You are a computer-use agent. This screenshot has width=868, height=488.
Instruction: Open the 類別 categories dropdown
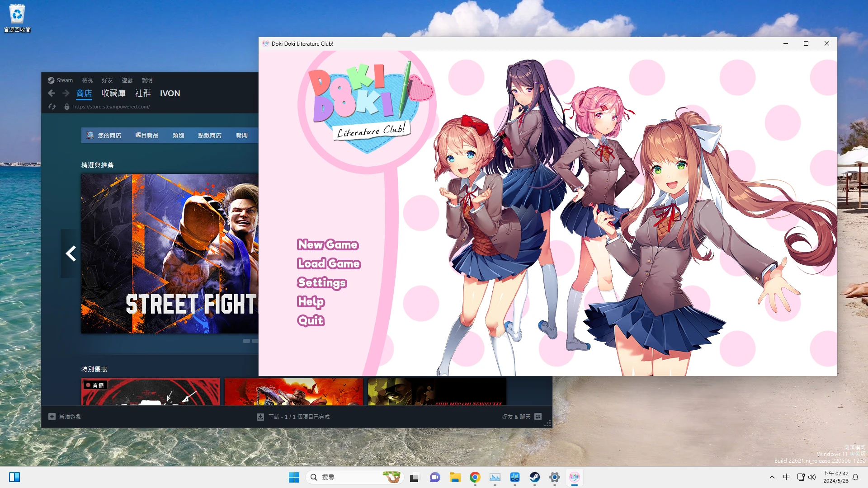[178, 135]
